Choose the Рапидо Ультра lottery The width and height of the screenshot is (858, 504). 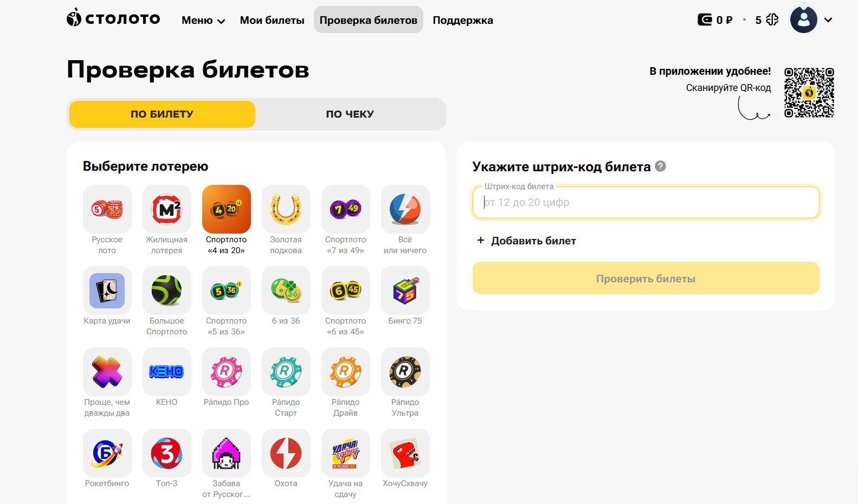pos(405,372)
